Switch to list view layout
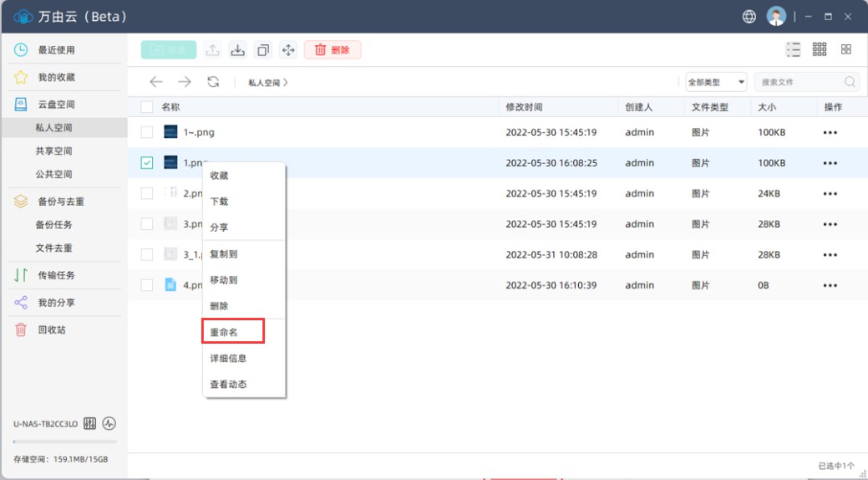This screenshot has height=480, width=868. pyautogui.click(x=793, y=50)
